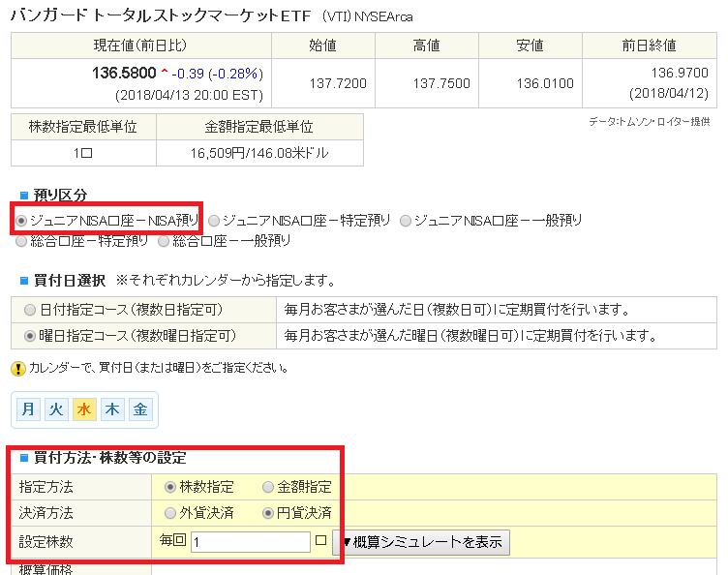
Task: Click the 買付方法・株数等の設定 heading
Action: click(110, 458)
